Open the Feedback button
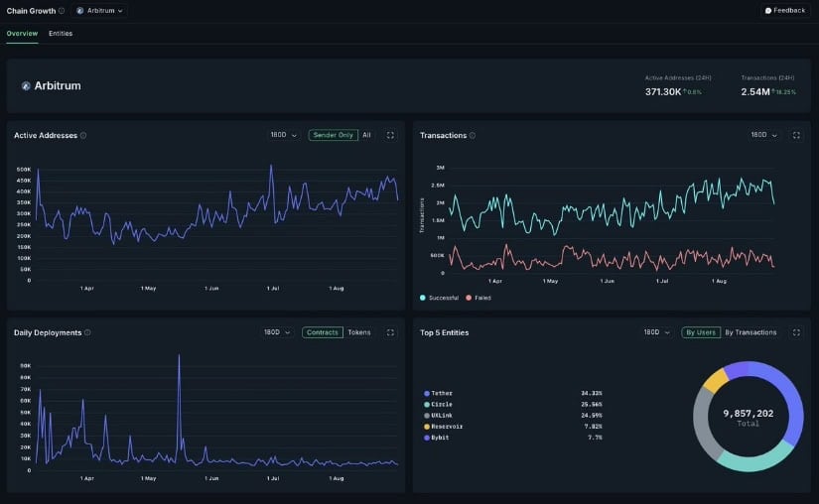Viewport: 819px width, 504px height. tap(785, 11)
